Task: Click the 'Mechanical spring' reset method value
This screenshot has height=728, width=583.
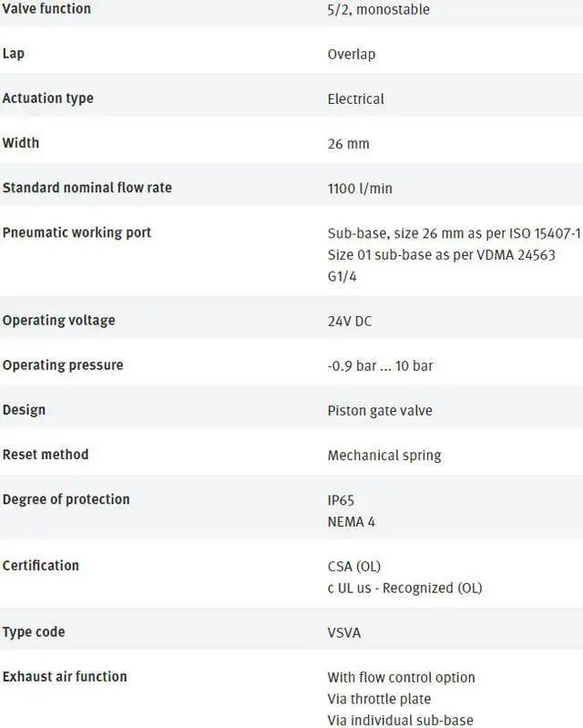Action: [384, 455]
